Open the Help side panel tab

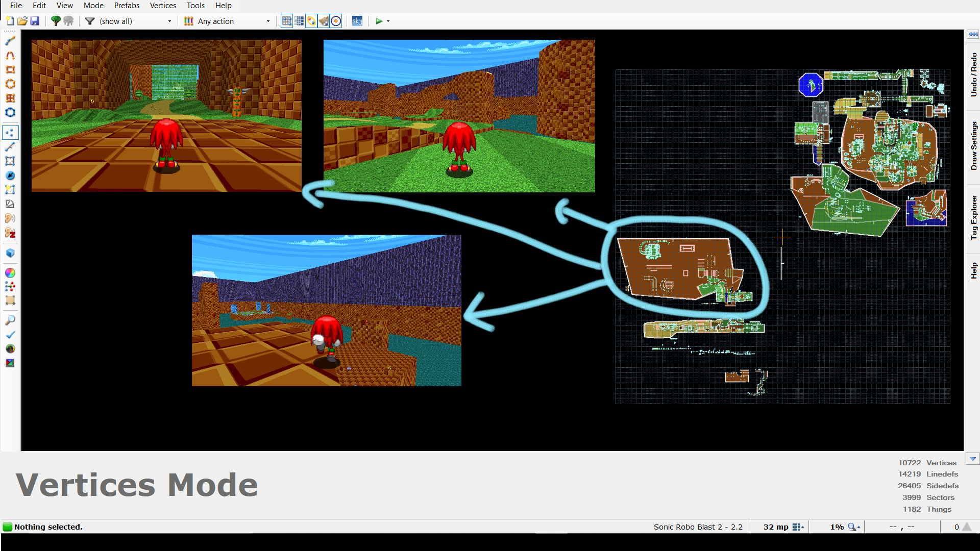[x=973, y=270]
